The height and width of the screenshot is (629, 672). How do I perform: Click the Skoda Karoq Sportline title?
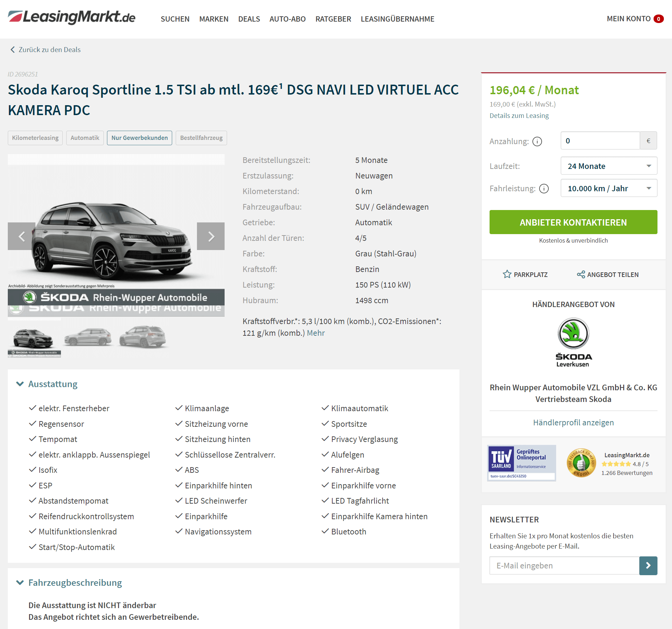click(233, 100)
